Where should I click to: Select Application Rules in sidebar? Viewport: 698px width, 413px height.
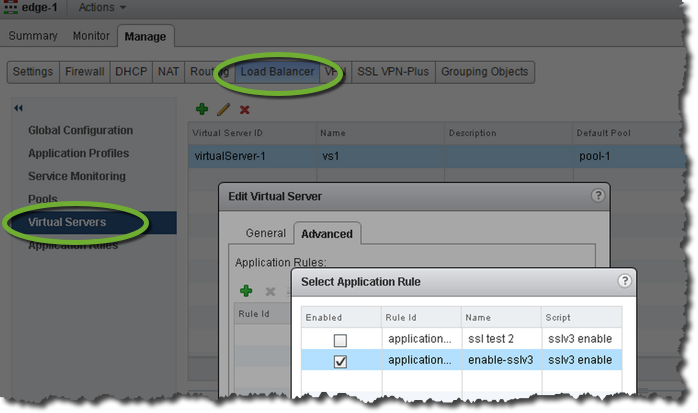tap(73, 245)
